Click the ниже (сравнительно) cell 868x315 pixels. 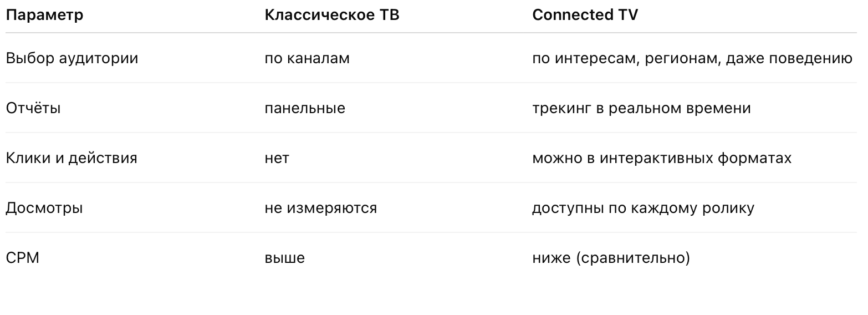(611, 258)
